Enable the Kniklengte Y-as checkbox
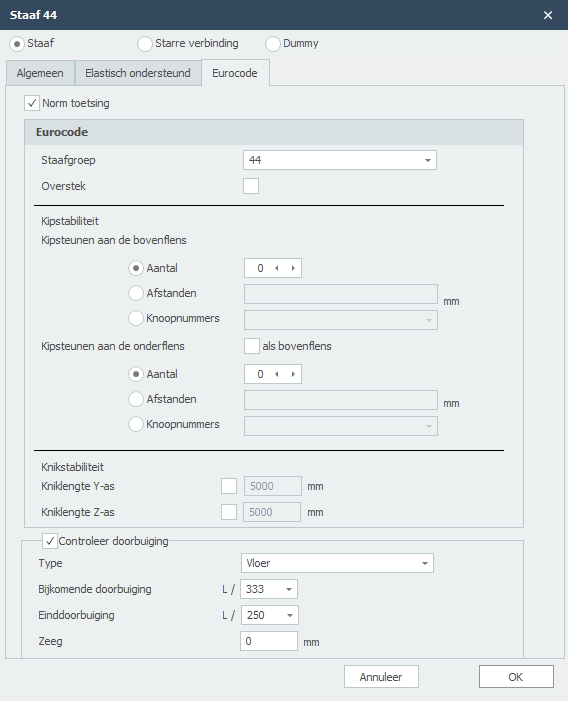The height and width of the screenshot is (701, 568). [229, 486]
